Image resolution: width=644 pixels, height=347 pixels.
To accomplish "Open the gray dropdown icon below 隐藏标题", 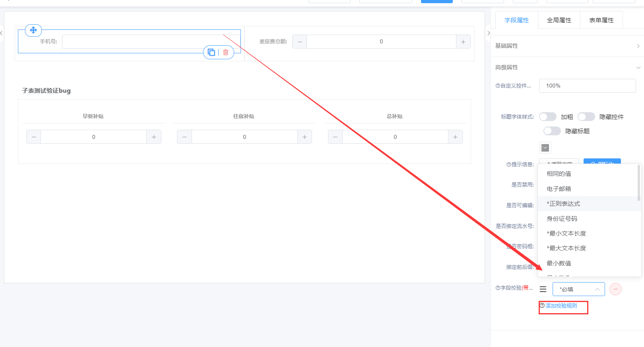I will 545,148.
